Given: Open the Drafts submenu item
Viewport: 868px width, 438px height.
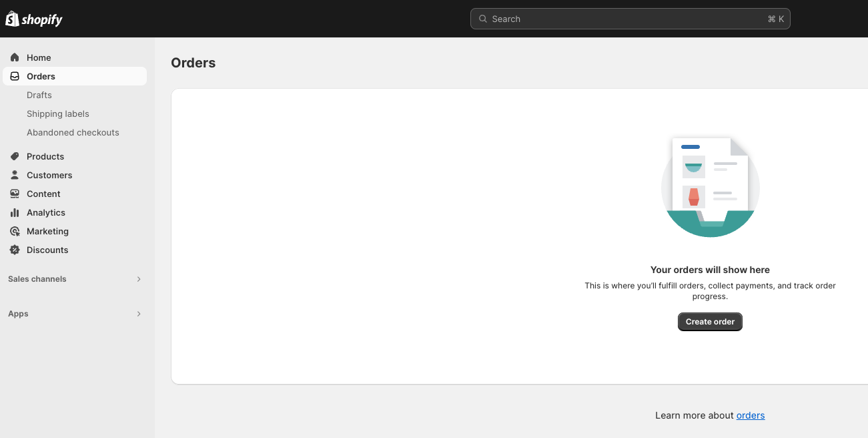Looking at the screenshot, I should pyautogui.click(x=39, y=95).
